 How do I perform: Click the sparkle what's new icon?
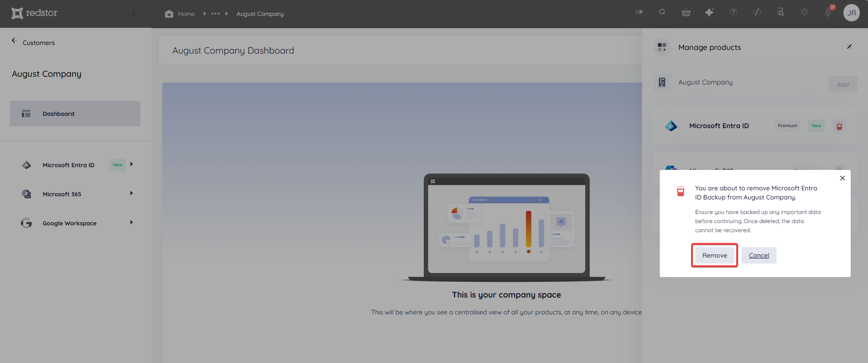click(709, 12)
